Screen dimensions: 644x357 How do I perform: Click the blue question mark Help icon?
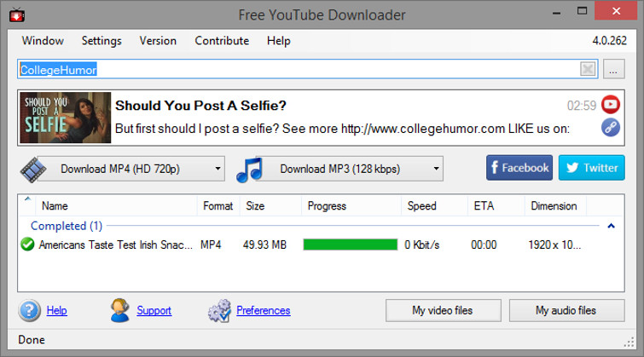tap(30, 311)
